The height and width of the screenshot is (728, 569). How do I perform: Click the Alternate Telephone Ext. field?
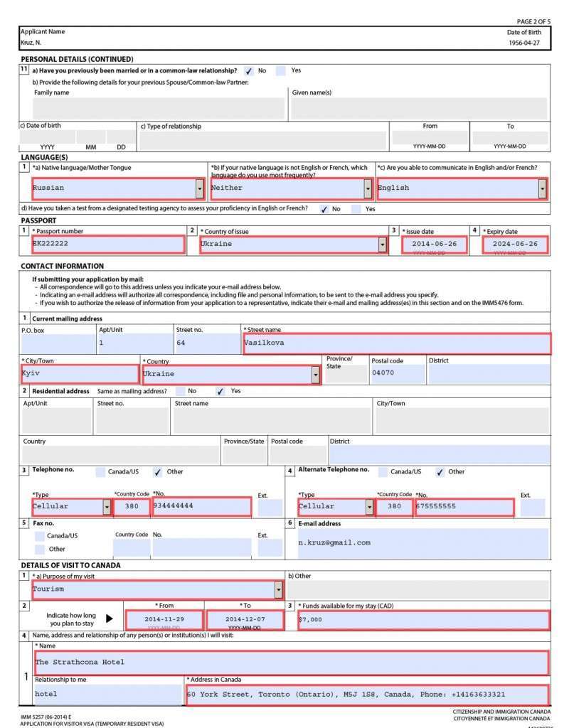click(x=532, y=508)
